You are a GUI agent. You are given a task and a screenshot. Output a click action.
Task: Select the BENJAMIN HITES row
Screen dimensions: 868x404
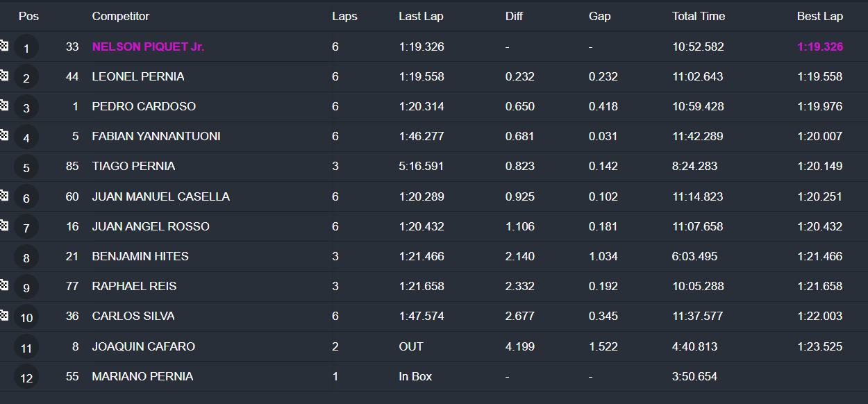(x=434, y=257)
